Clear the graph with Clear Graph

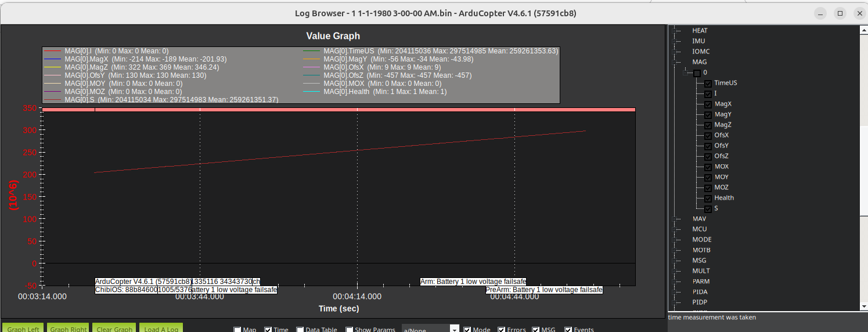pos(114,329)
